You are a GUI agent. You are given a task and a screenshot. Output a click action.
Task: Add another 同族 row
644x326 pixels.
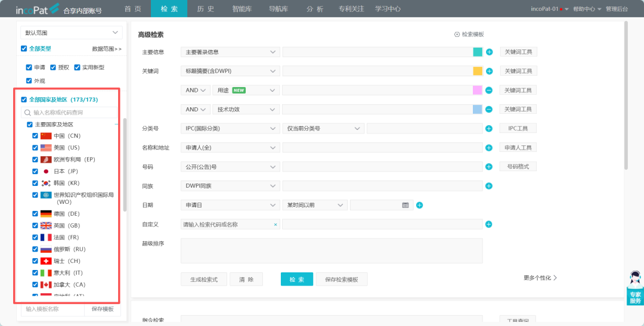click(489, 186)
